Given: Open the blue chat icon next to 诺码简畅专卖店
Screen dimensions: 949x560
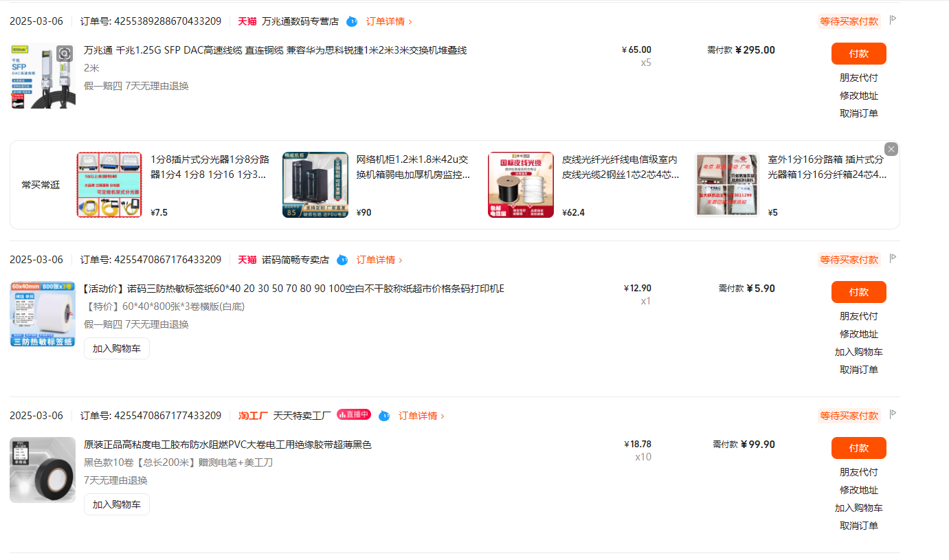Looking at the screenshot, I should click(342, 260).
